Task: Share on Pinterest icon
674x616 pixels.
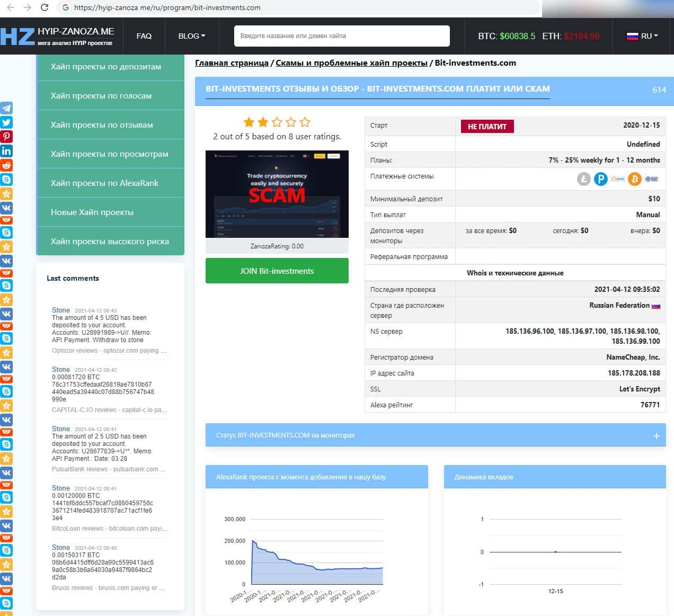Action: [6, 137]
